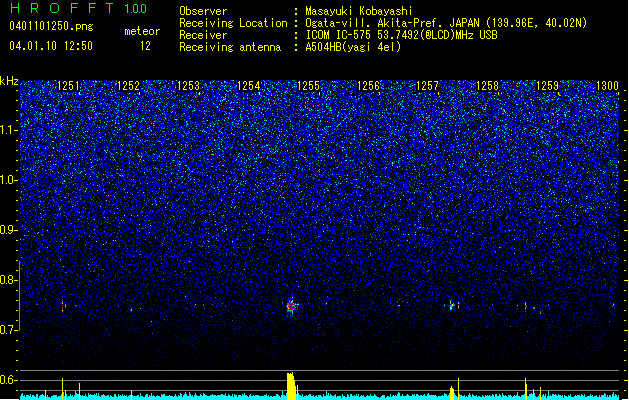Click the 1256 time axis marker
629x400 pixels.
[368, 85]
